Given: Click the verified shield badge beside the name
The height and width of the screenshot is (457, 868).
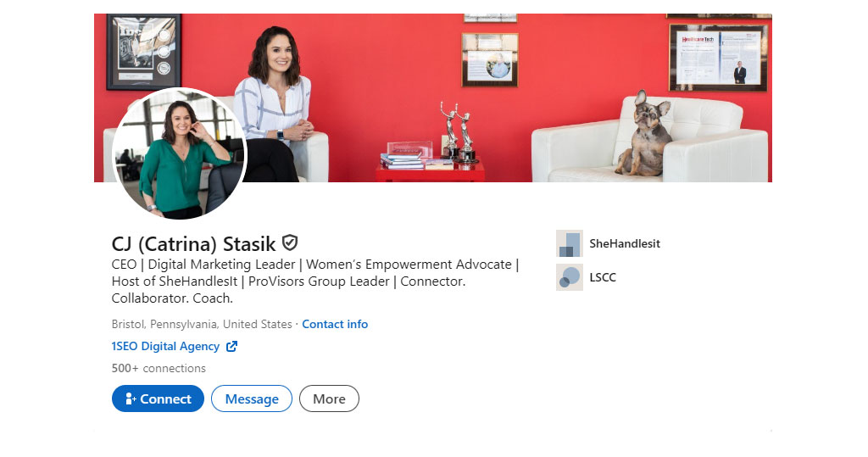Looking at the screenshot, I should (290, 242).
